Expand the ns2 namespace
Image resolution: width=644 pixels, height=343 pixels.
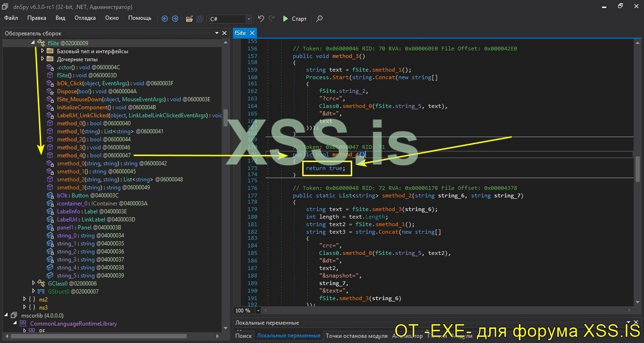[25, 299]
